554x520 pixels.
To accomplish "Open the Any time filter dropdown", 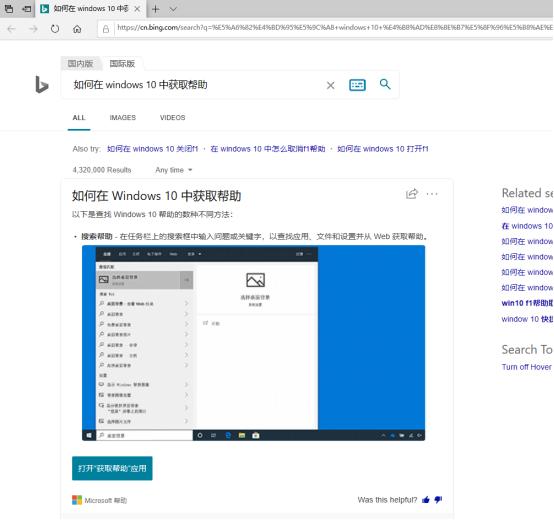I will (174, 170).
